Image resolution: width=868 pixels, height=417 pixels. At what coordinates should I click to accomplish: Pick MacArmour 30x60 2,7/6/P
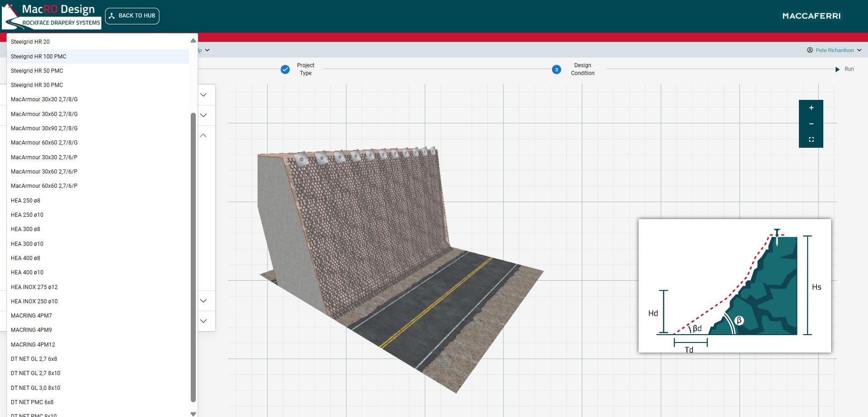(98, 172)
